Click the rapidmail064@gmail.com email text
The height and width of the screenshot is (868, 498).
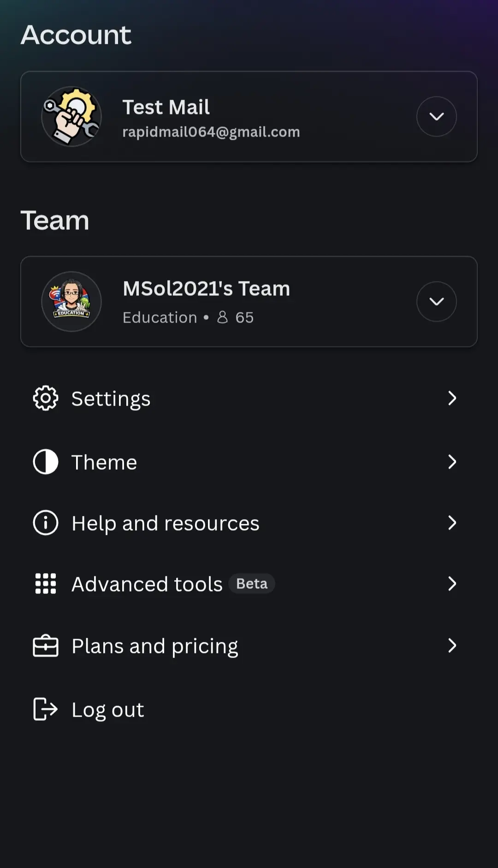pos(211,132)
